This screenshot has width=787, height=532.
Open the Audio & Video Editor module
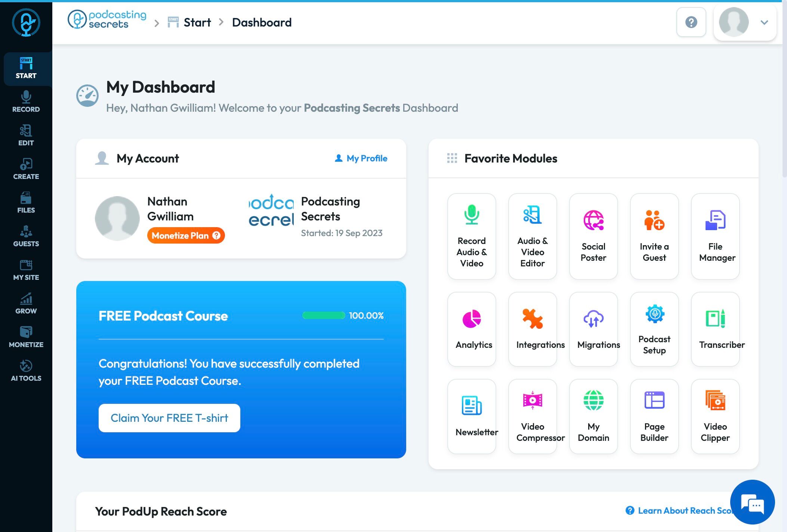pyautogui.click(x=533, y=236)
